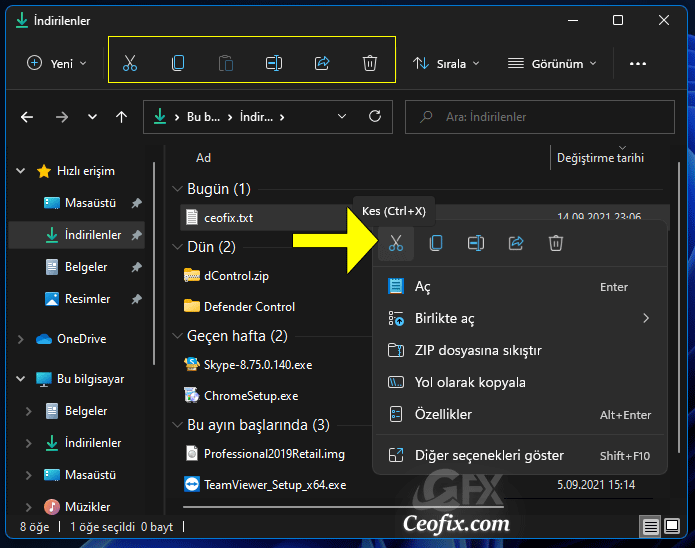Collapse the Dün (2) group
Image resolution: width=695 pixels, height=548 pixels.
[177, 247]
